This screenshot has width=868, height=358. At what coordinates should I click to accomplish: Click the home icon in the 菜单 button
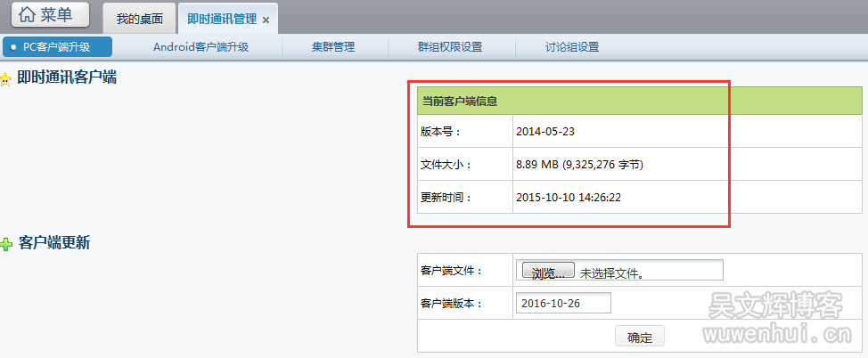click(x=28, y=15)
